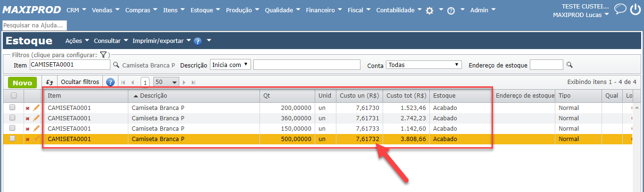This screenshot has width=644, height=192.
Task: Open the Vendas menu
Action: click(x=106, y=10)
